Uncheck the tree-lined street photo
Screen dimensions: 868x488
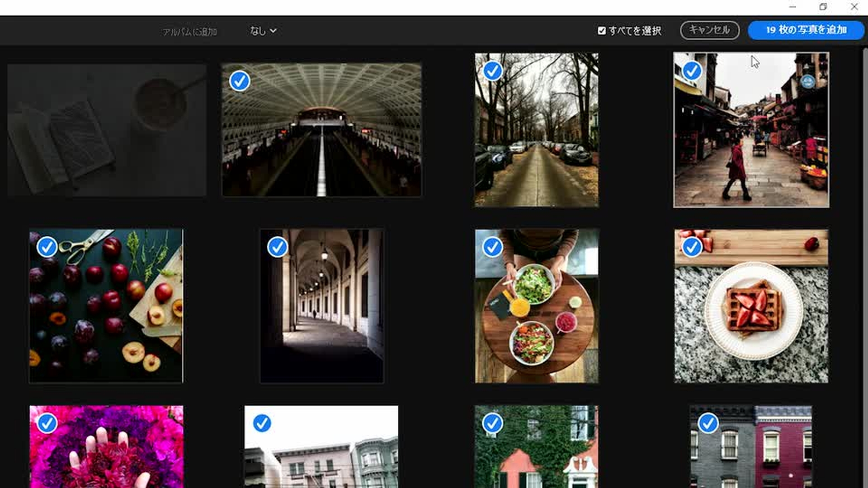click(x=493, y=71)
